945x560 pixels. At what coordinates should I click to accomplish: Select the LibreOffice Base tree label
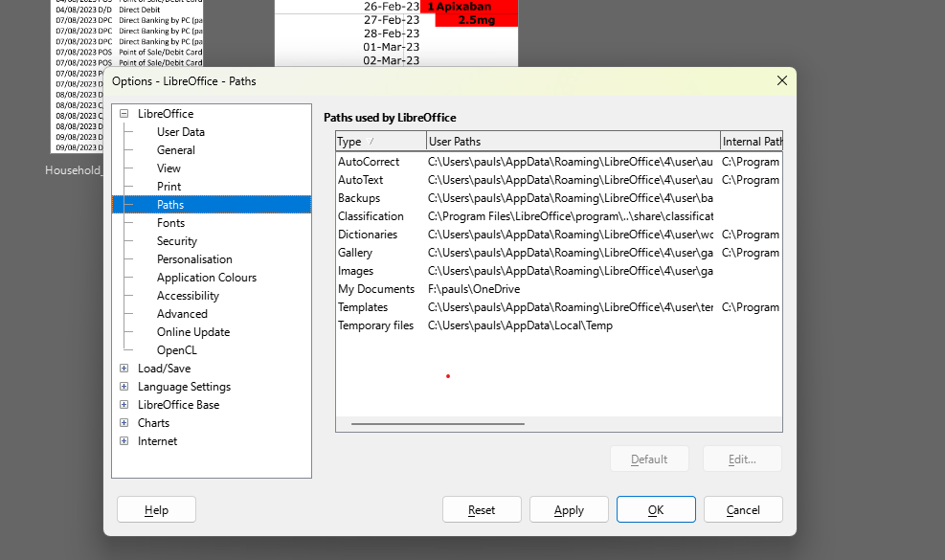(178, 405)
